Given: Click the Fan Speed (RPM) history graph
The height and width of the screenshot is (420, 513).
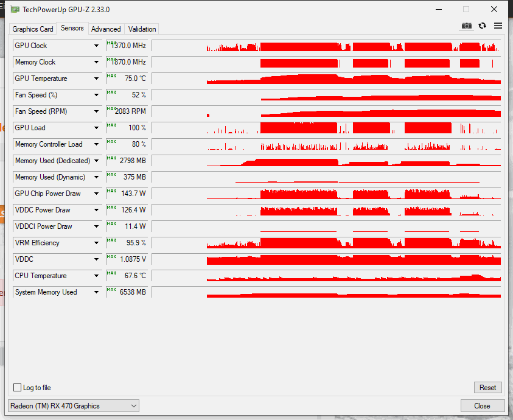Looking at the screenshot, I should point(326,111).
